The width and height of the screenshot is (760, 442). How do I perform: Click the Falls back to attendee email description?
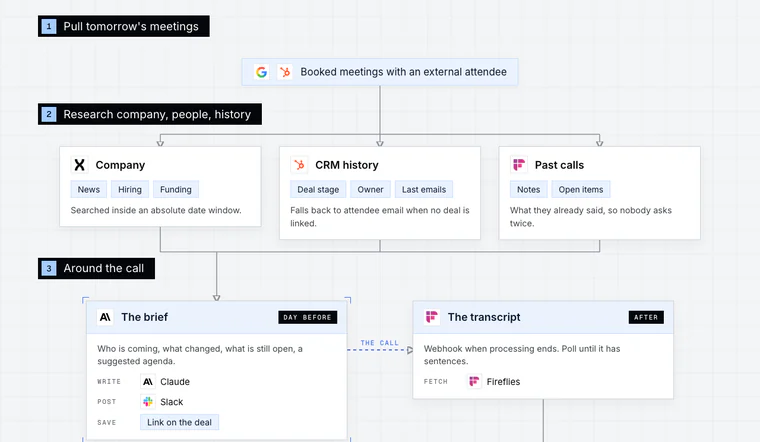380,217
